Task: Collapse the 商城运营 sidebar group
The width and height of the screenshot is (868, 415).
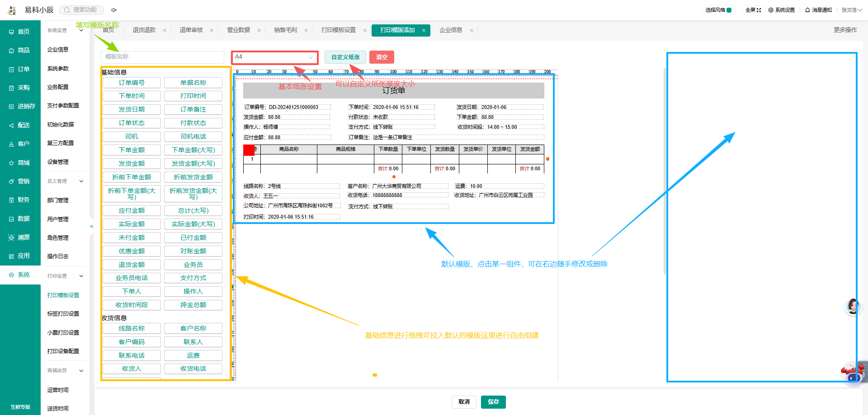Action: (81, 371)
